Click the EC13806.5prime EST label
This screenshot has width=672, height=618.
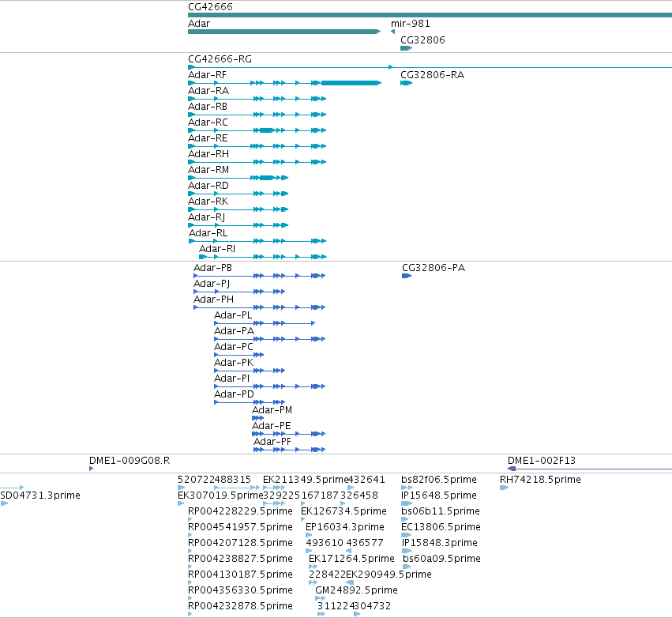441,527
